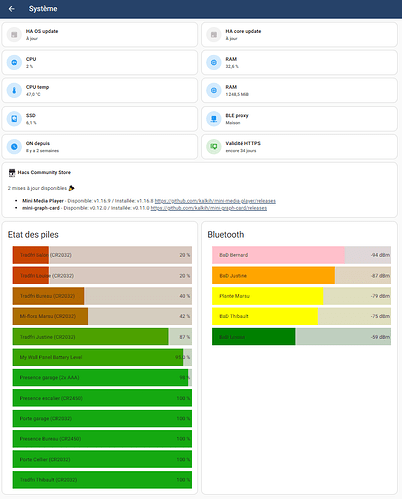
Task: Open the mini-graph-card releases link
Action: (x=209, y=208)
